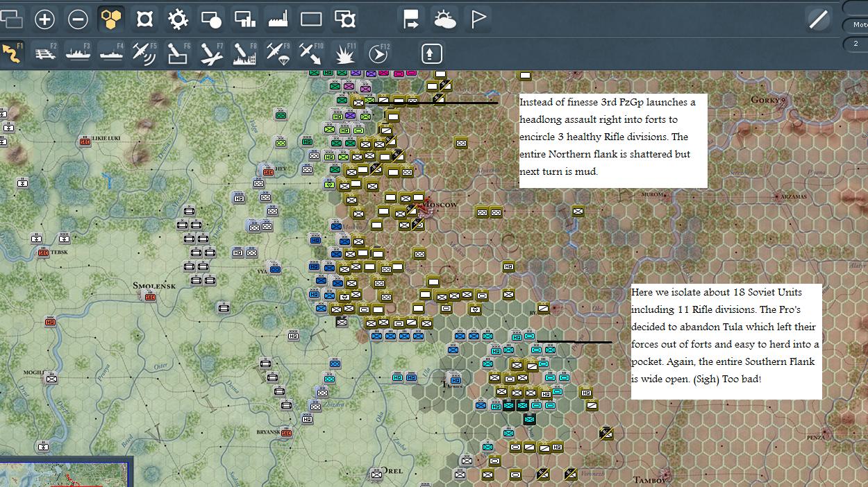The height and width of the screenshot is (487, 868).
Task: Click the Moscow city label
Action: 441,205
